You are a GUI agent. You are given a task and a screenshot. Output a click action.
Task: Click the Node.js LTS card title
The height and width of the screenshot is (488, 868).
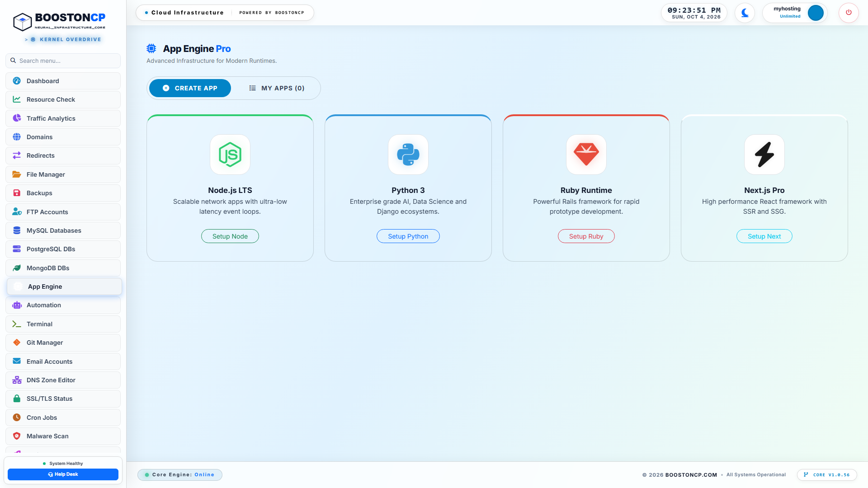click(x=230, y=190)
